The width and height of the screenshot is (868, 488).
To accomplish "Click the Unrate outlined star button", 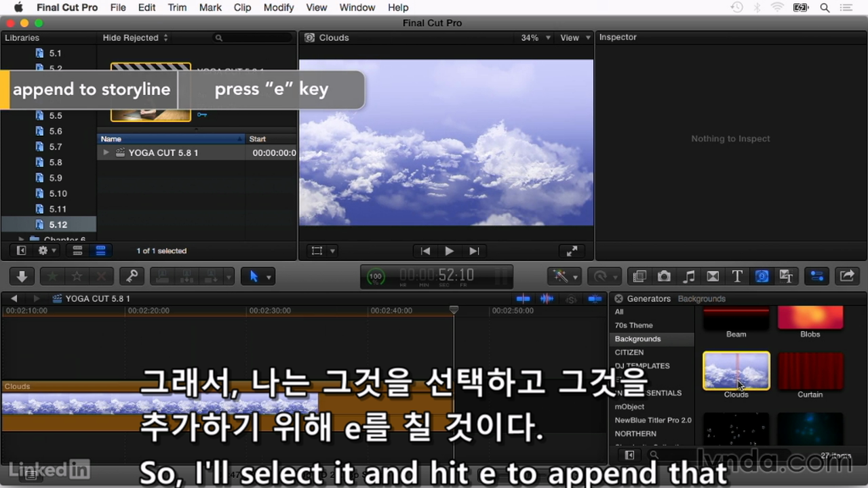I will [x=77, y=276].
